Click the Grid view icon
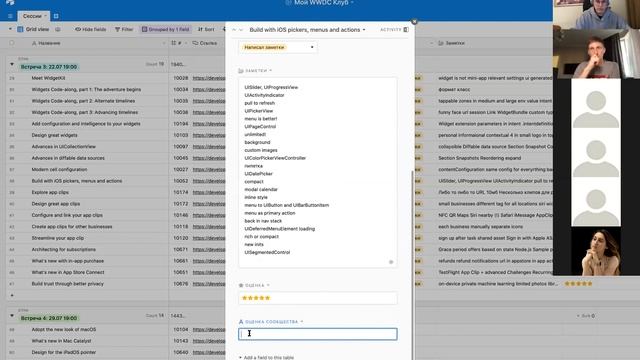This screenshot has height=360, width=640. pos(20,29)
